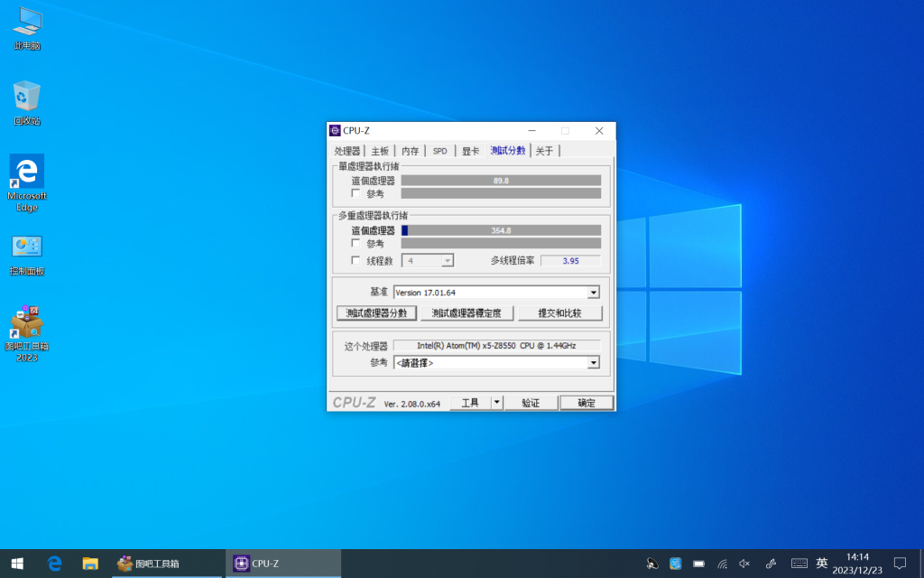Toggle the 线程数 checkbox
Screen dimensions: 924x578
tap(356, 260)
